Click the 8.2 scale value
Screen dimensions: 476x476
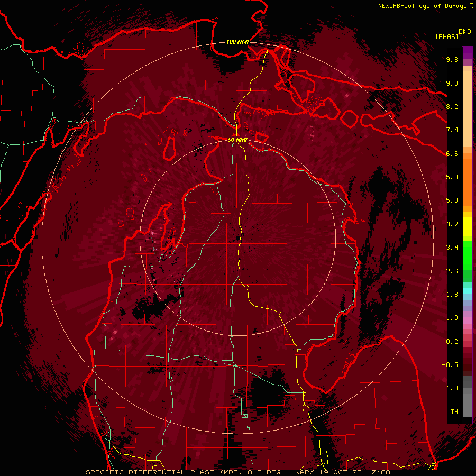[x=452, y=106]
